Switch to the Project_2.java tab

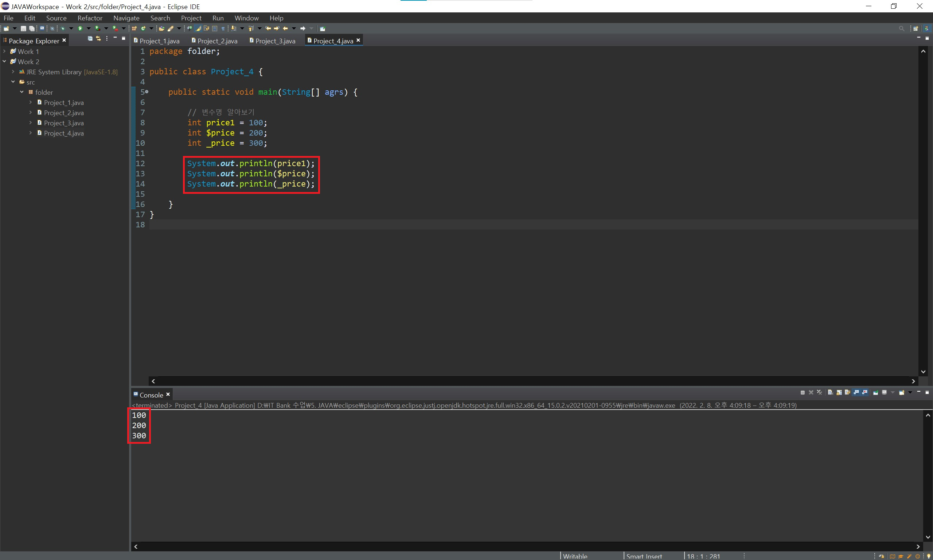pyautogui.click(x=217, y=41)
